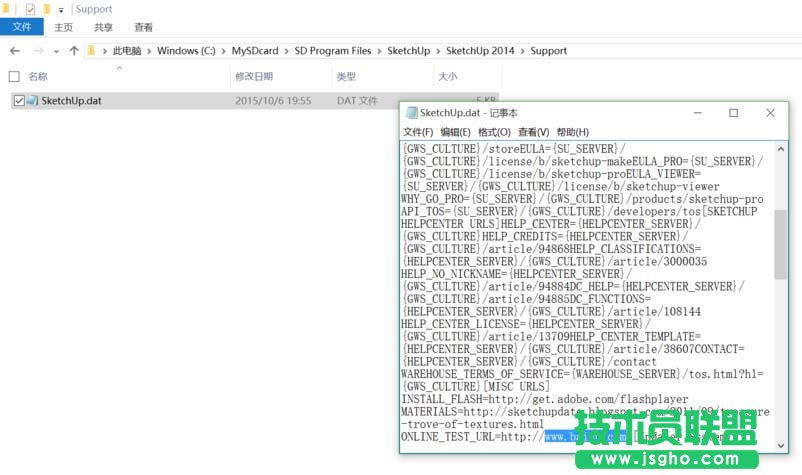Switch to the 查看 ribbon tab
The width and height of the screenshot is (802, 475).
(x=143, y=28)
